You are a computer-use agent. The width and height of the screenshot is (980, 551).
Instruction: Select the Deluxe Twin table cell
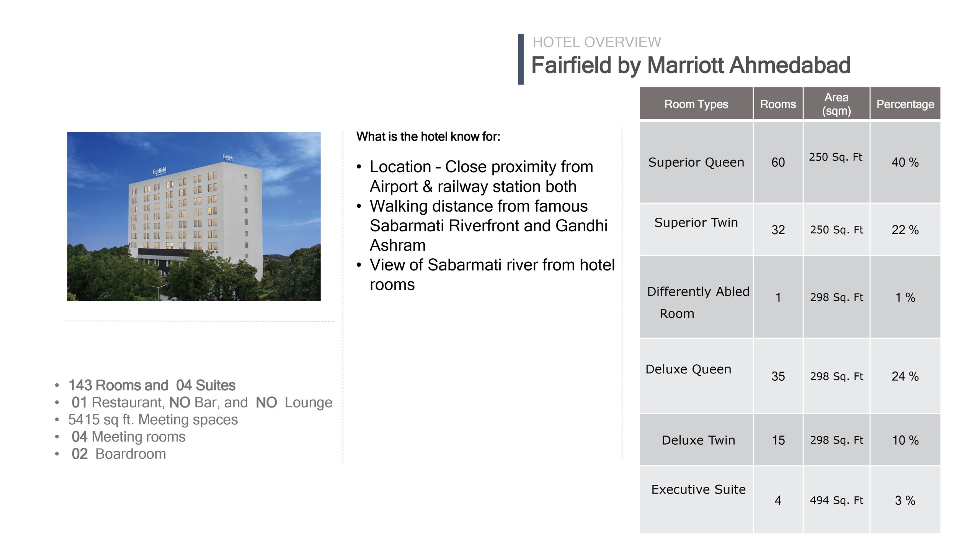click(x=696, y=440)
